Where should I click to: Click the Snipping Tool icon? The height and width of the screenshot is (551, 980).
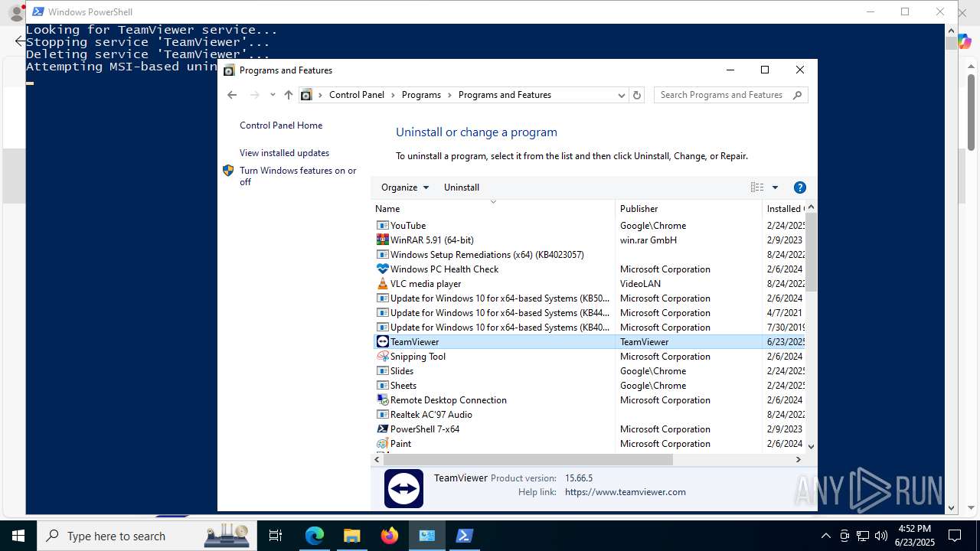[x=383, y=357]
